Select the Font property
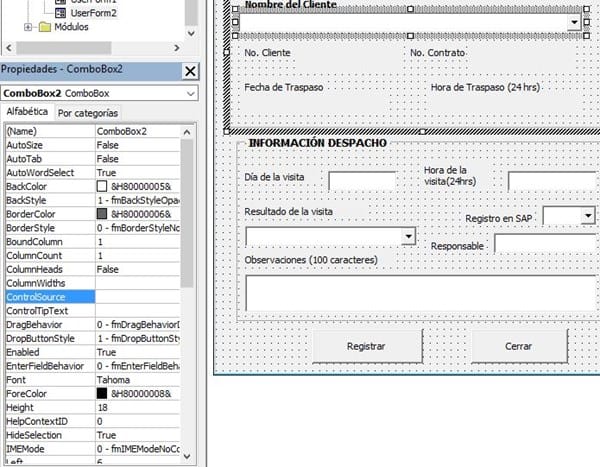Image resolution: width=600 pixels, height=467 pixels. coord(50,380)
